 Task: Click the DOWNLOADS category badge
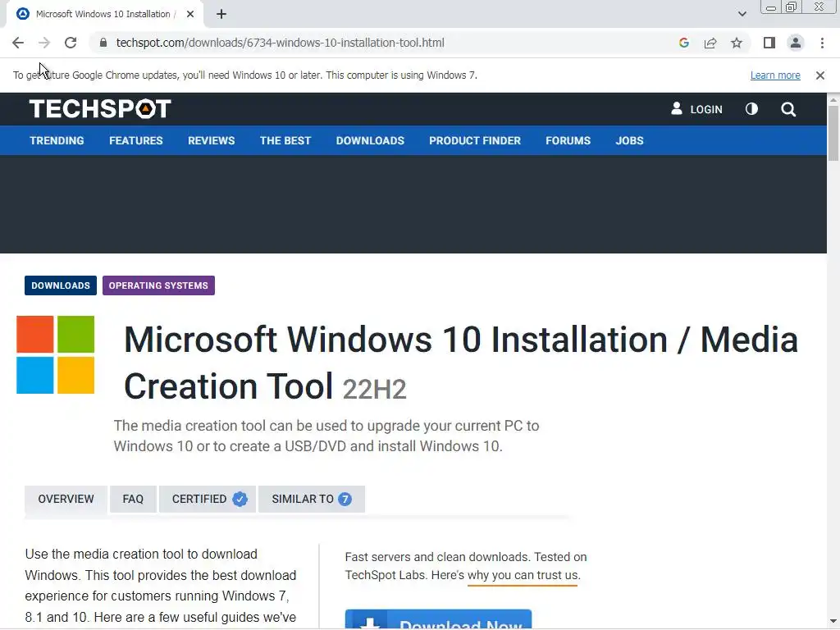(x=61, y=285)
